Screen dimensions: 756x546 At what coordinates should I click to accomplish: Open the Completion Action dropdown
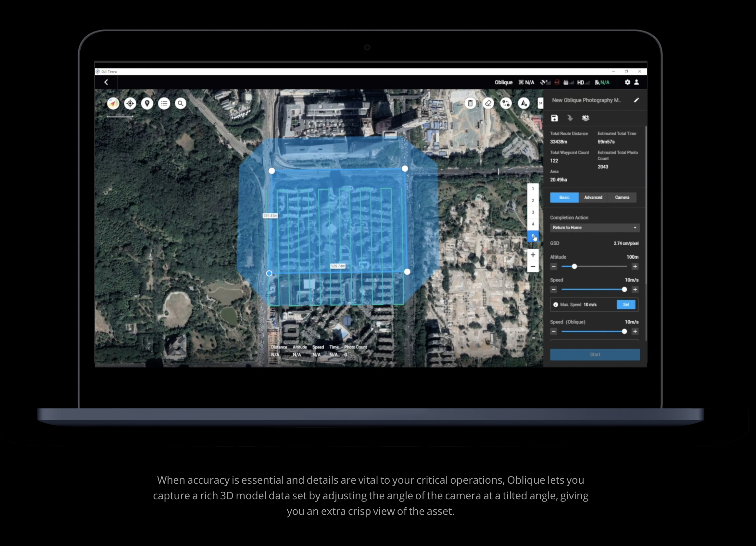pyautogui.click(x=595, y=228)
